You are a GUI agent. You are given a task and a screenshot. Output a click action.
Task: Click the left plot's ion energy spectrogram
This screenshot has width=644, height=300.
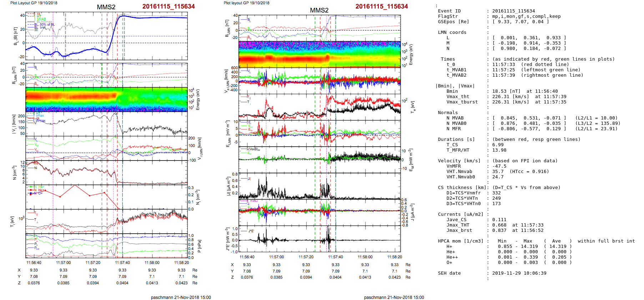tap(106, 99)
